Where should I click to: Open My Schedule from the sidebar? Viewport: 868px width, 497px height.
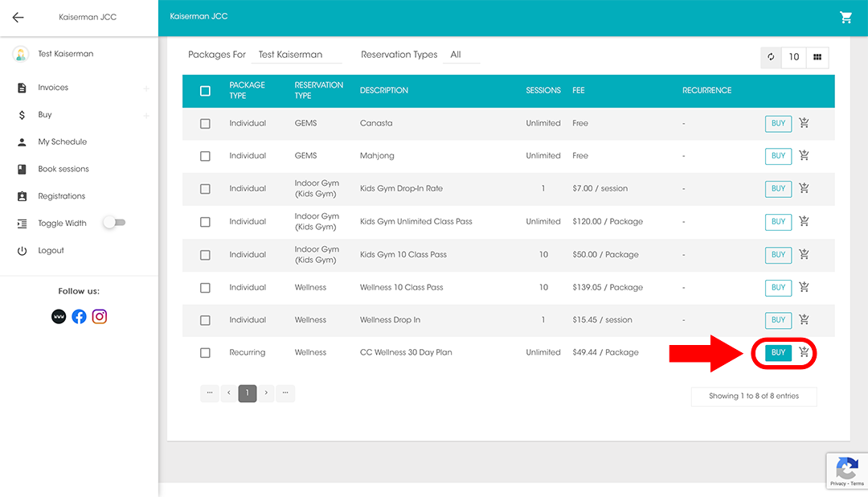coord(62,142)
